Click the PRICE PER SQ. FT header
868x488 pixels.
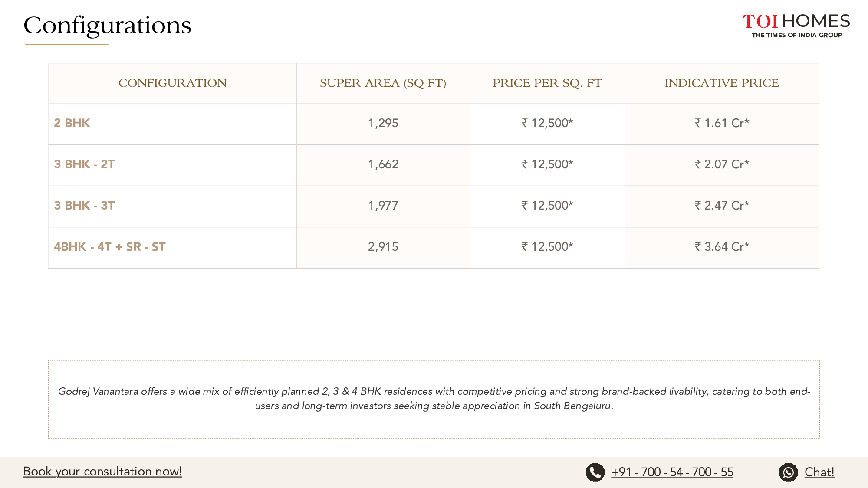(x=547, y=83)
